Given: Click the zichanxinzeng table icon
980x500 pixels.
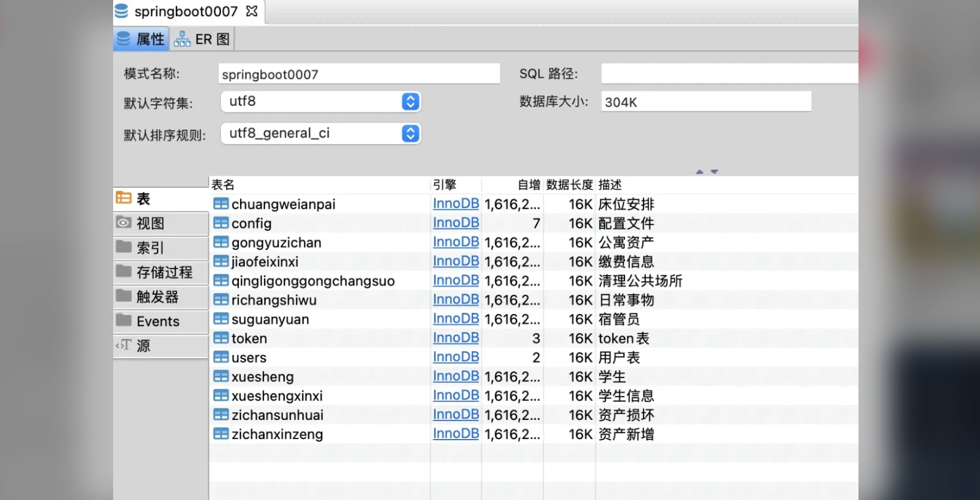Looking at the screenshot, I should pyautogui.click(x=221, y=434).
